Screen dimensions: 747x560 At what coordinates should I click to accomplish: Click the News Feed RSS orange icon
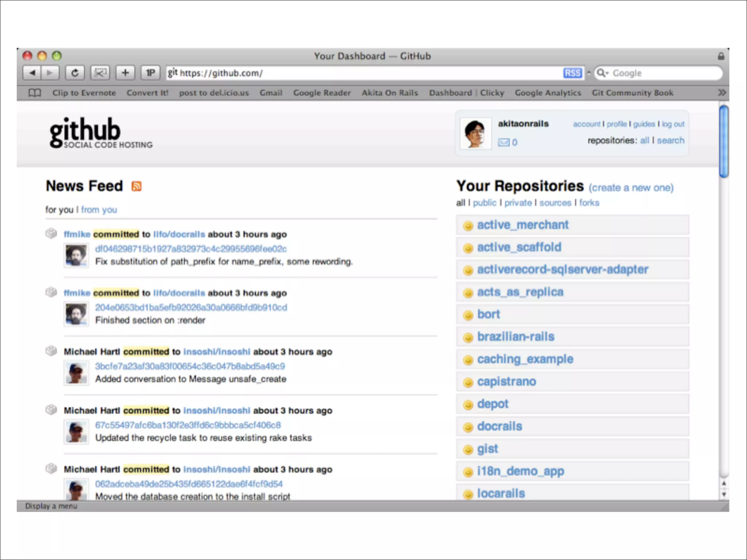(136, 186)
